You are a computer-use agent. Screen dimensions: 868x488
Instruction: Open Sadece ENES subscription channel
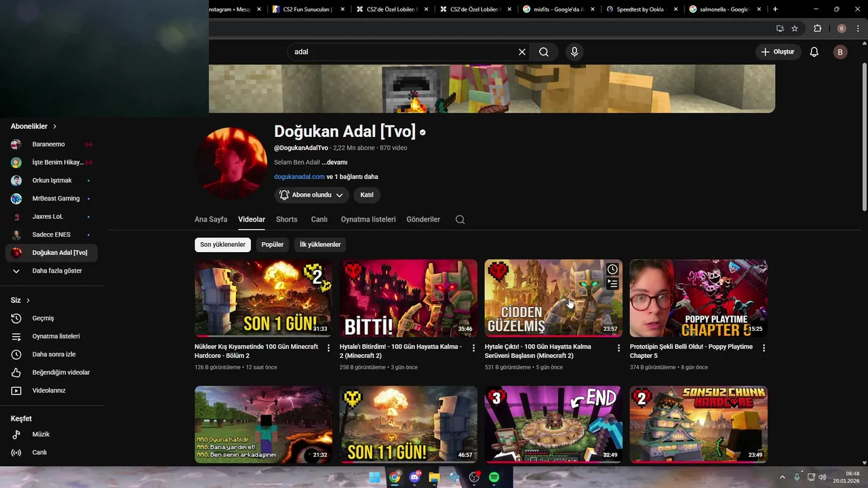tap(52, 235)
